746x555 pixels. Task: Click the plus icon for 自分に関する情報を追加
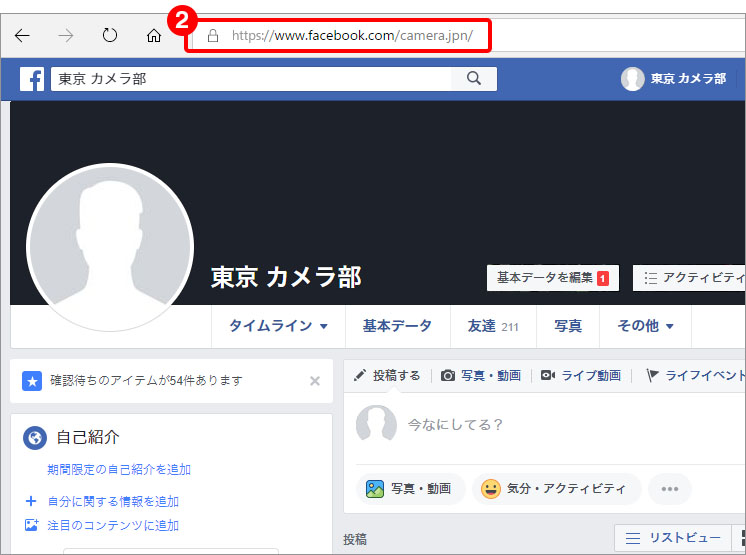tap(31, 501)
